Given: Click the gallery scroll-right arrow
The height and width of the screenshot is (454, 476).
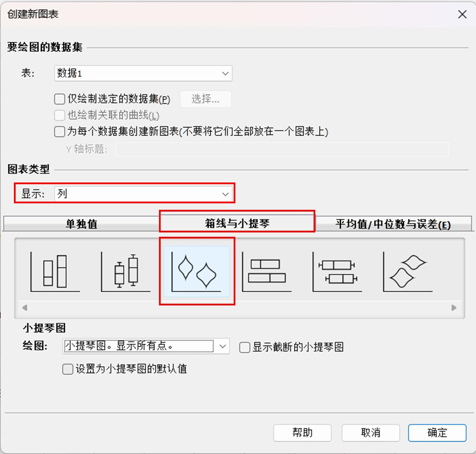Looking at the screenshot, I should [454, 308].
